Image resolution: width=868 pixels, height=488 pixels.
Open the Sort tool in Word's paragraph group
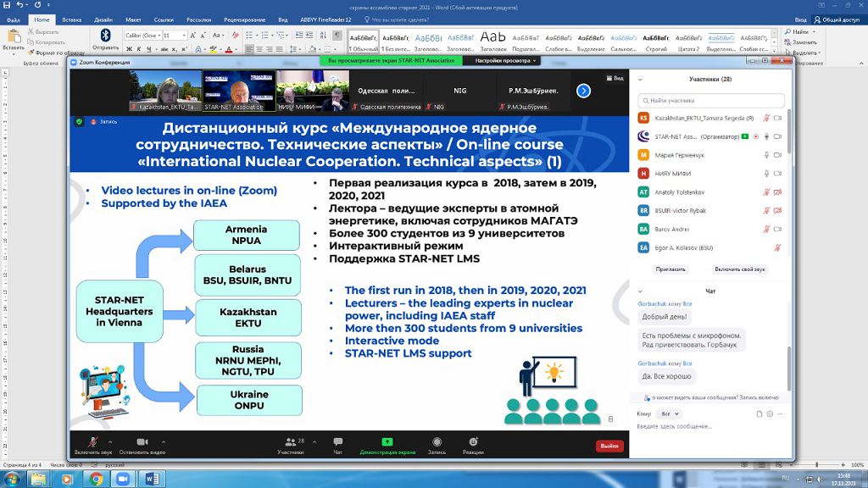pyautogui.click(x=323, y=36)
